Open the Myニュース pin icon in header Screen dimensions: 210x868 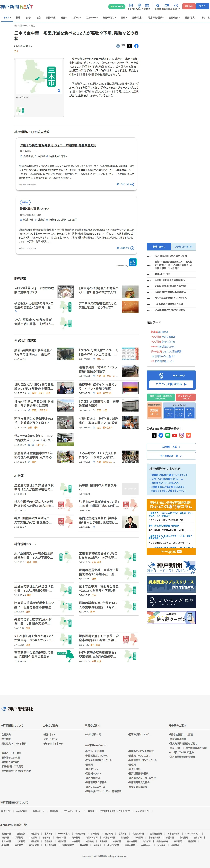coord(139,6)
